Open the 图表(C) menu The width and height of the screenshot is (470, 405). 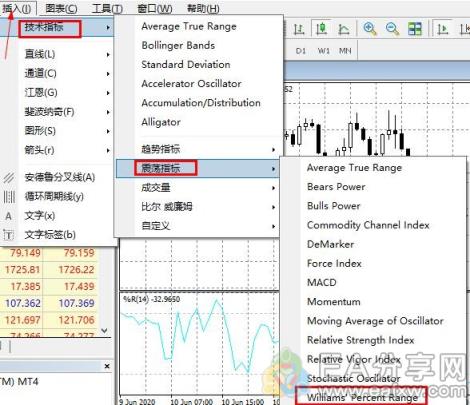(x=61, y=8)
